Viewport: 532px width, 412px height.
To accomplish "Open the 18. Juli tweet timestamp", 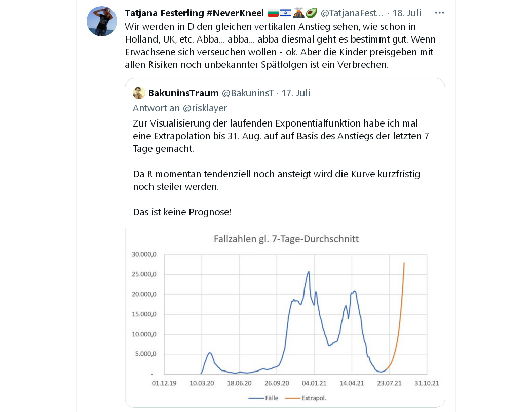I will pyautogui.click(x=406, y=13).
